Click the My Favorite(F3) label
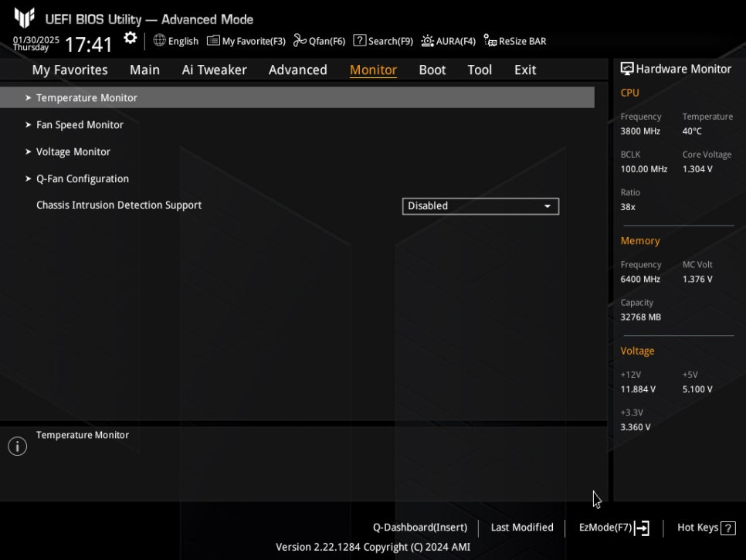Screen dimensions: 746x560 [x=253, y=42]
